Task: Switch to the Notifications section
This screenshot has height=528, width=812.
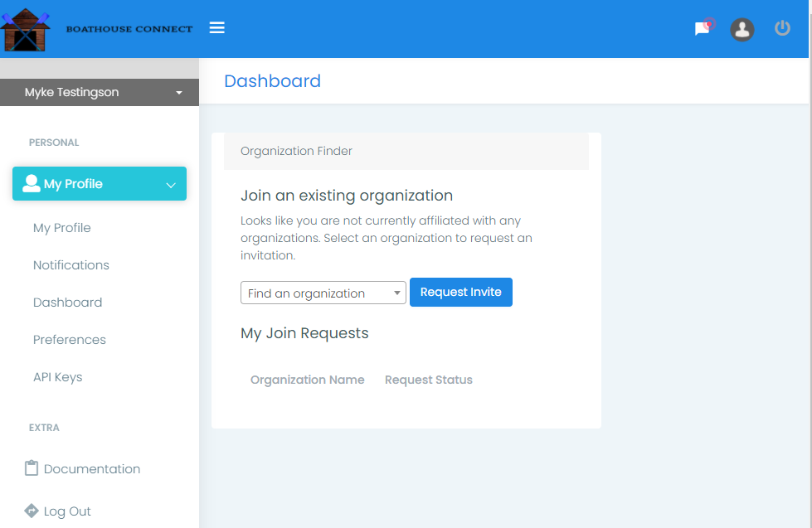Action: (x=71, y=264)
